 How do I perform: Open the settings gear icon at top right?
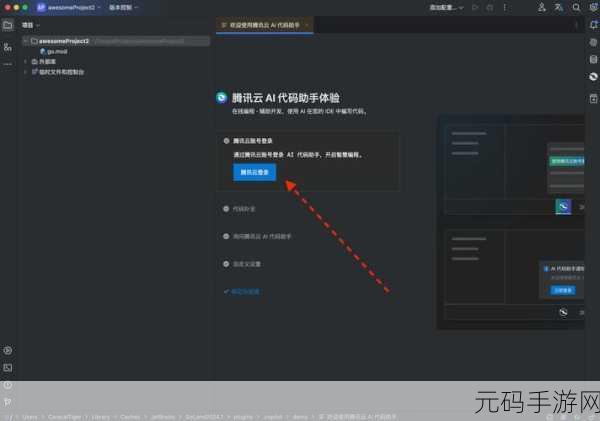click(x=593, y=7)
